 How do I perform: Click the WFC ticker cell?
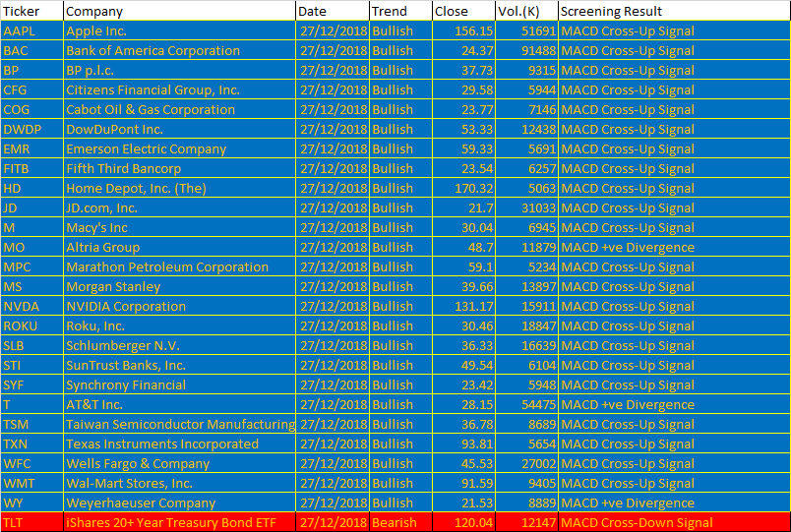[31, 463]
